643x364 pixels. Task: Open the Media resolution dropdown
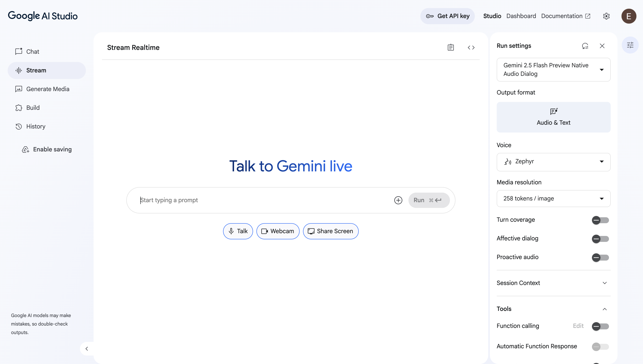553,199
